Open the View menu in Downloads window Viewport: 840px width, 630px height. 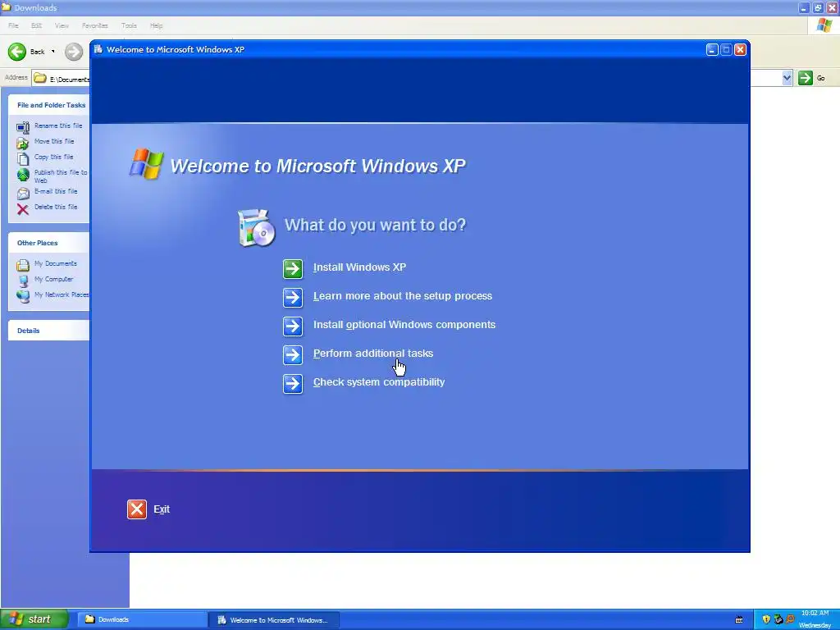62,25
